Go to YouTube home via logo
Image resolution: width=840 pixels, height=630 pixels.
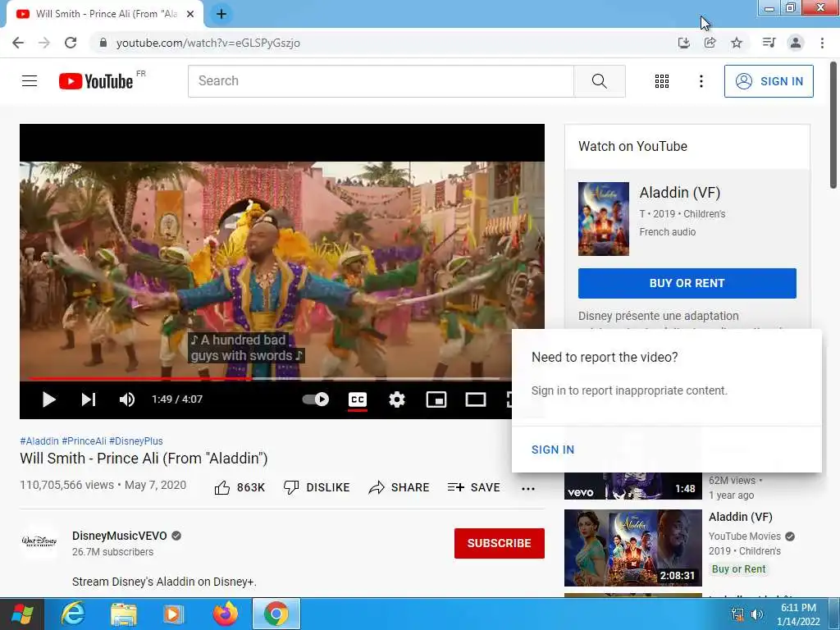click(96, 81)
